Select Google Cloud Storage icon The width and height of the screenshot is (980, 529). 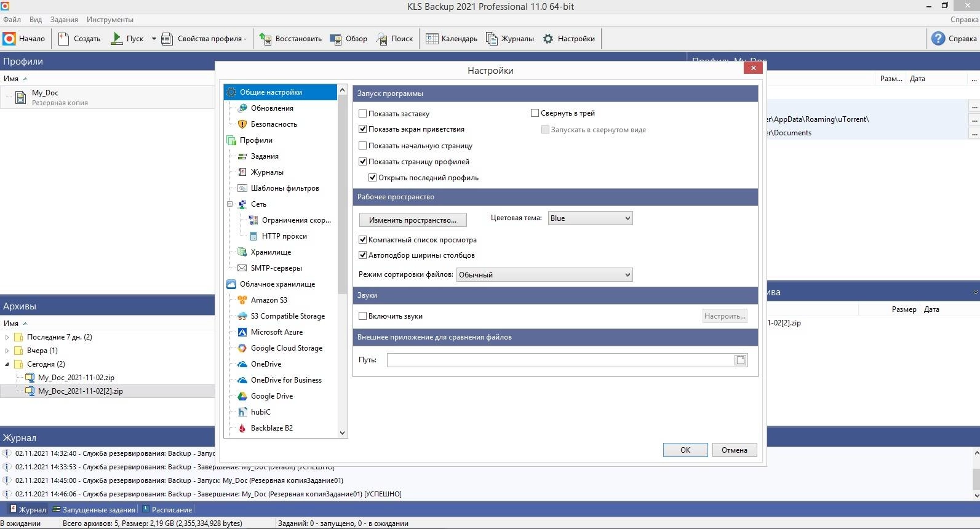pos(242,348)
